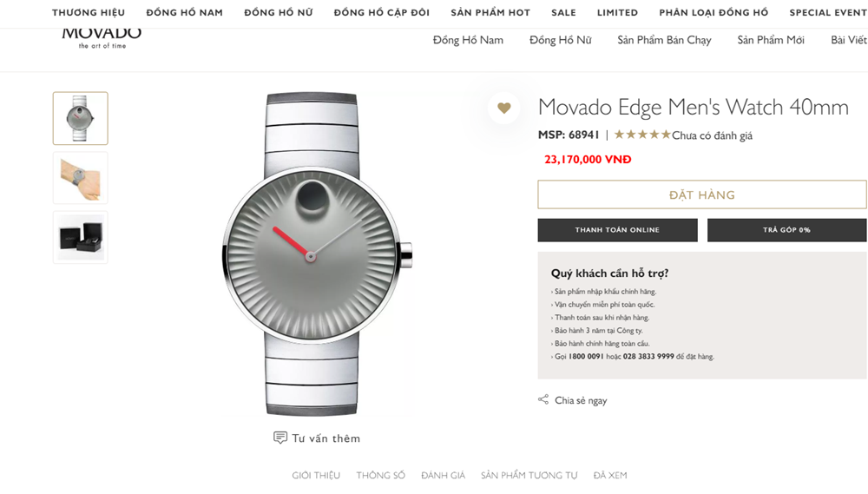
Task: Open the SẢN PHẨM TƯƠNG TỰ tab
Action: coord(529,475)
